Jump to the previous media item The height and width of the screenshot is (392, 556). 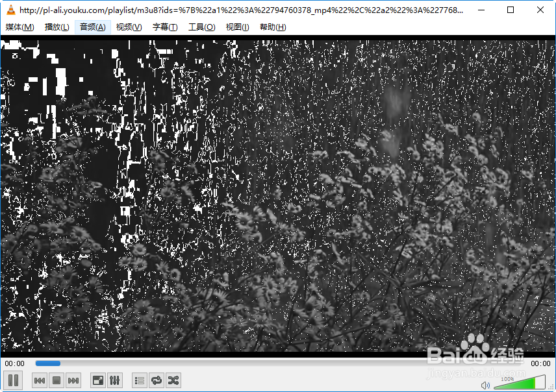tap(40, 380)
